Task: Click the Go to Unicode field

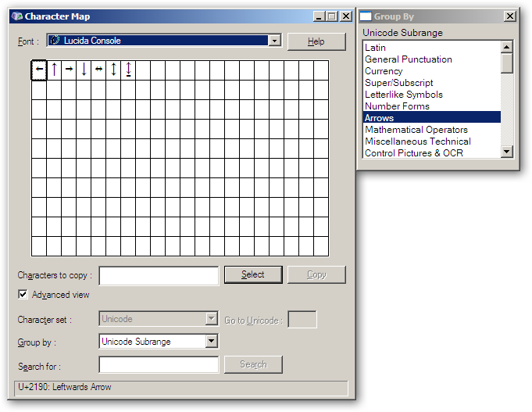Action: [x=302, y=319]
